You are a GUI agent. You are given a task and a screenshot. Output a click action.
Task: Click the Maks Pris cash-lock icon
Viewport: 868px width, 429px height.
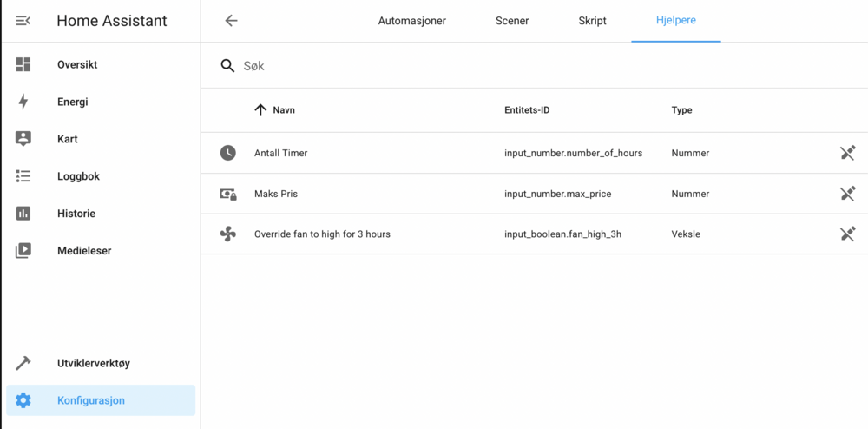coord(227,194)
